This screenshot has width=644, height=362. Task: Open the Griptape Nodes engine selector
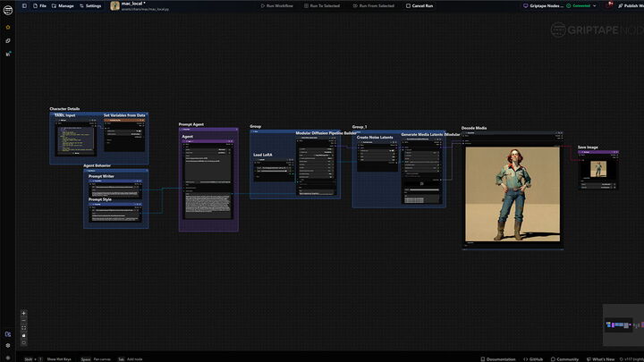543,5
